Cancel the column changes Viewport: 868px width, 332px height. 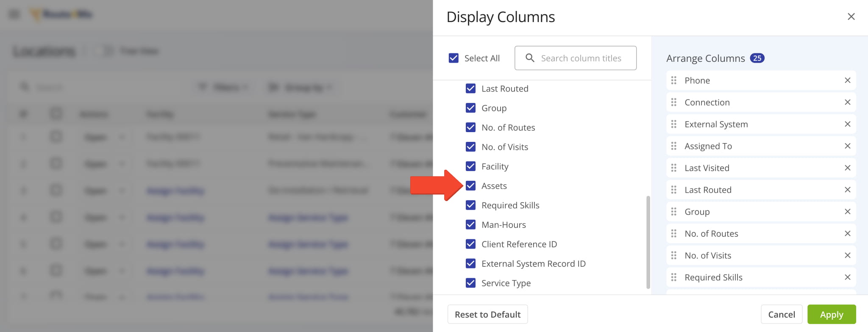pos(782,314)
